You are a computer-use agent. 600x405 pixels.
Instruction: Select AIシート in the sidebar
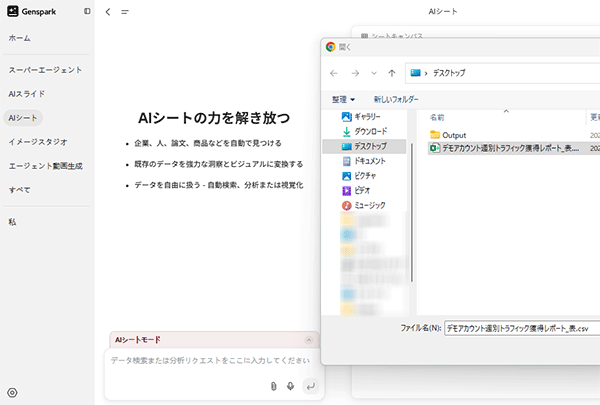coord(23,118)
